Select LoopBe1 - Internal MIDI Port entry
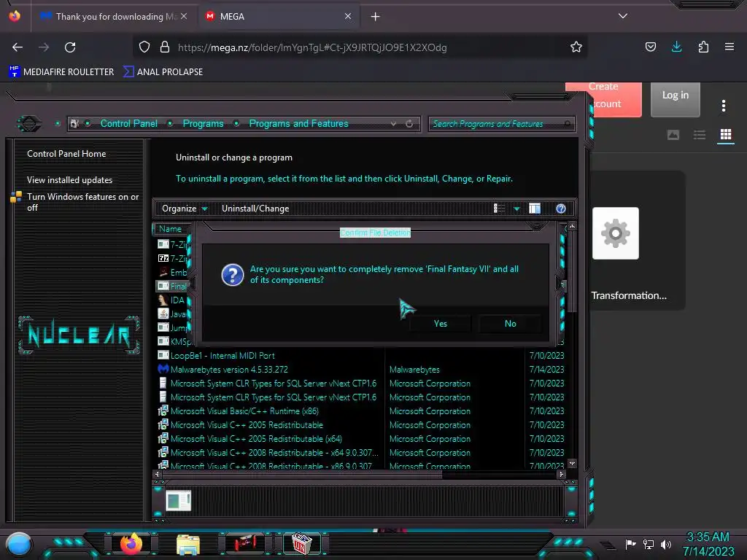This screenshot has width=747, height=560. (x=222, y=355)
